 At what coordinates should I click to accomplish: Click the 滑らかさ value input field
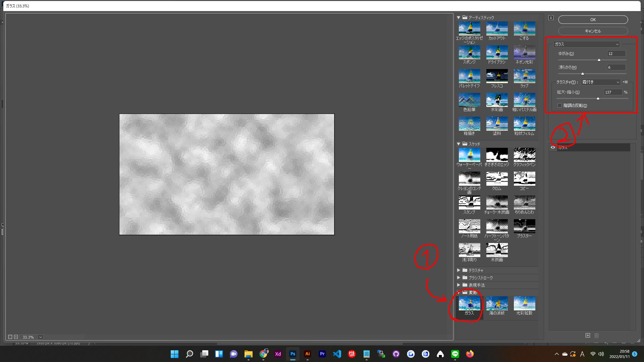tap(616, 67)
